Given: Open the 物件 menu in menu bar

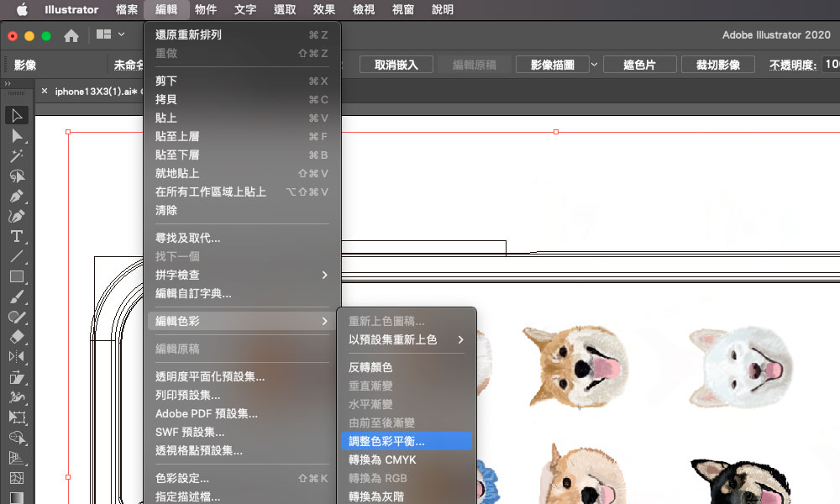Looking at the screenshot, I should (207, 10).
